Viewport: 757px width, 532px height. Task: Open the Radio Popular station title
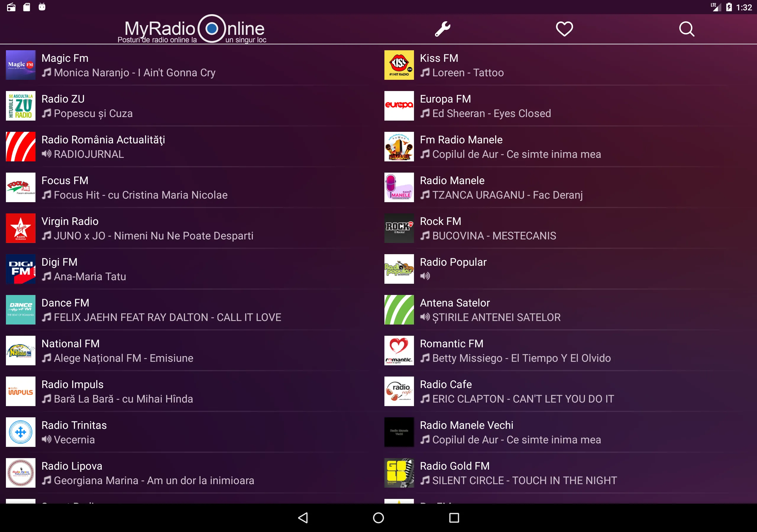[453, 262]
